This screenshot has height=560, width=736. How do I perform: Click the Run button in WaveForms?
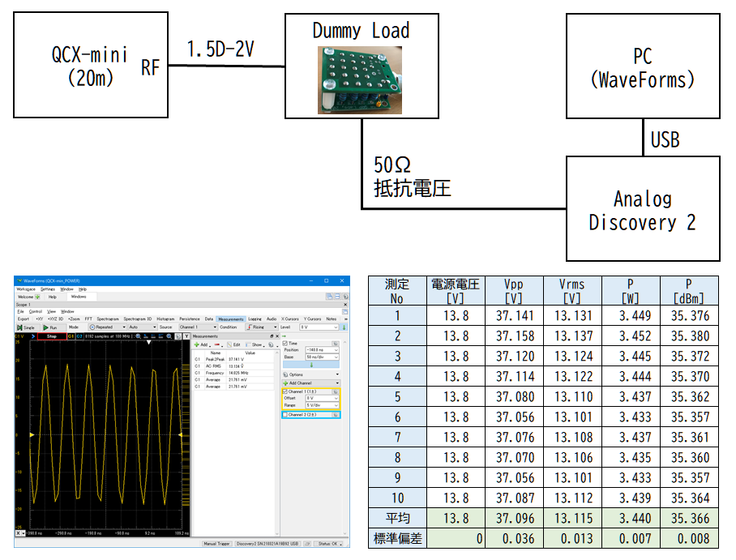tap(53, 327)
